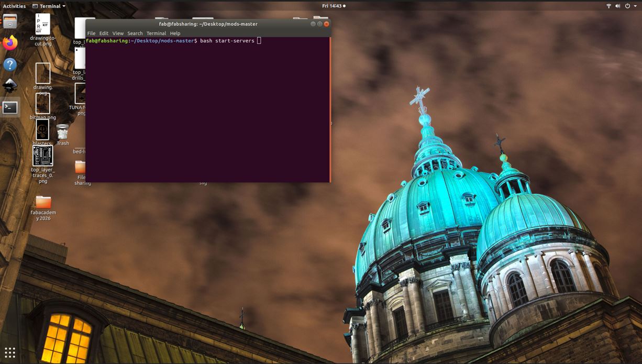This screenshot has width=642, height=364.
Task: Maximize the Terminal window
Action: (x=319, y=24)
